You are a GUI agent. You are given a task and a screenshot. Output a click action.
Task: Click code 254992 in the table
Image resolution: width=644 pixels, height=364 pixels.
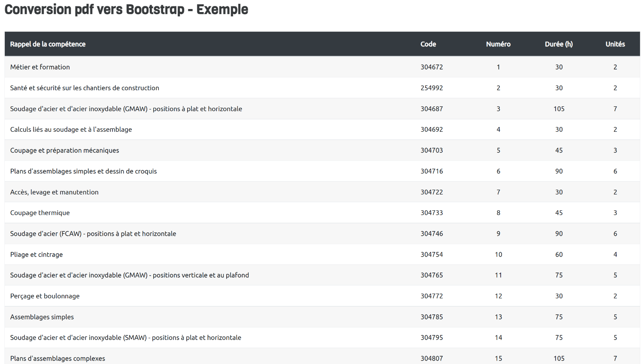tap(431, 88)
